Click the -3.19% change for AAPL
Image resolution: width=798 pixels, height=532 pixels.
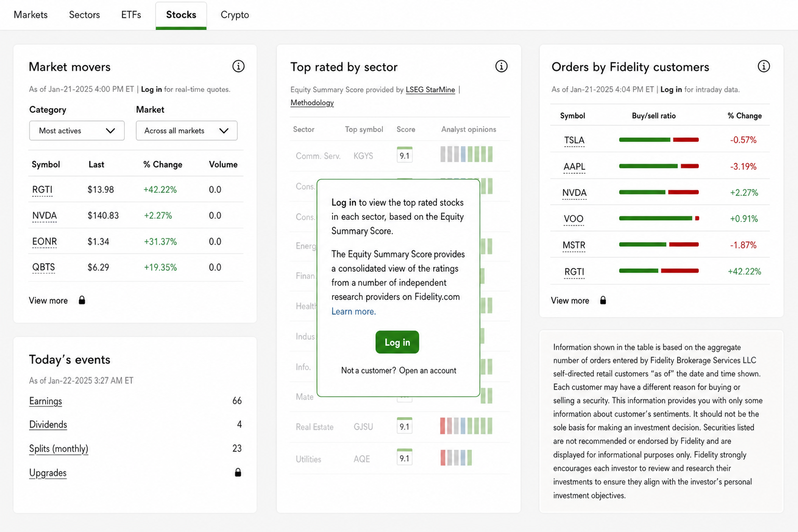click(x=743, y=167)
